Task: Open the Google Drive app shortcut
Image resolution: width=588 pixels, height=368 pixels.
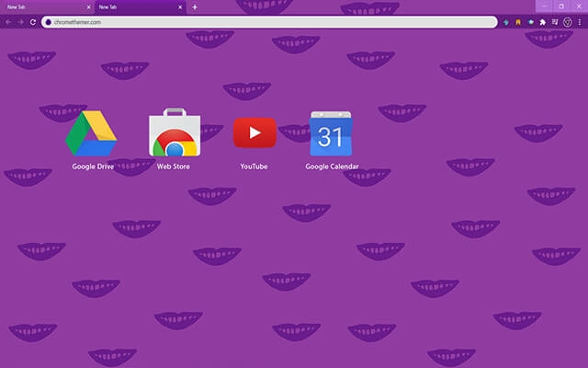Action: pos(92,133)
